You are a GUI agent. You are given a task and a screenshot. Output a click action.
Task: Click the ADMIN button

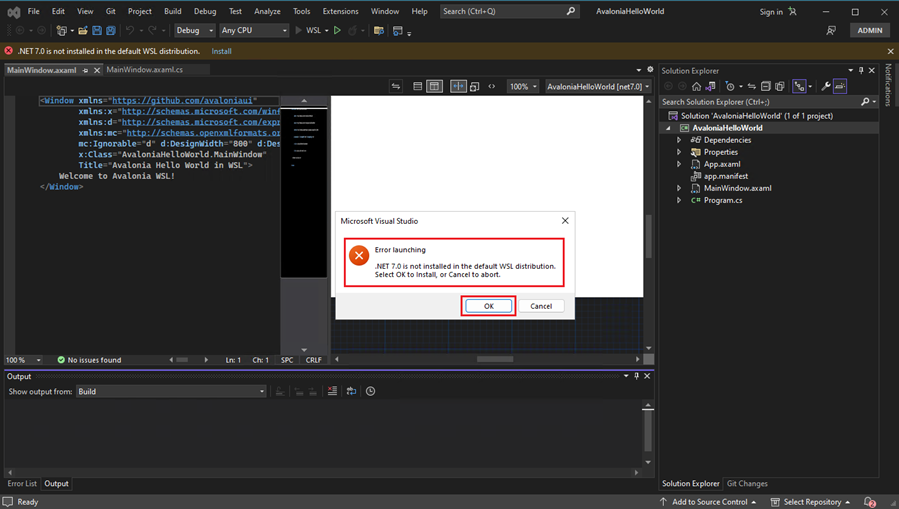point(870,30)
